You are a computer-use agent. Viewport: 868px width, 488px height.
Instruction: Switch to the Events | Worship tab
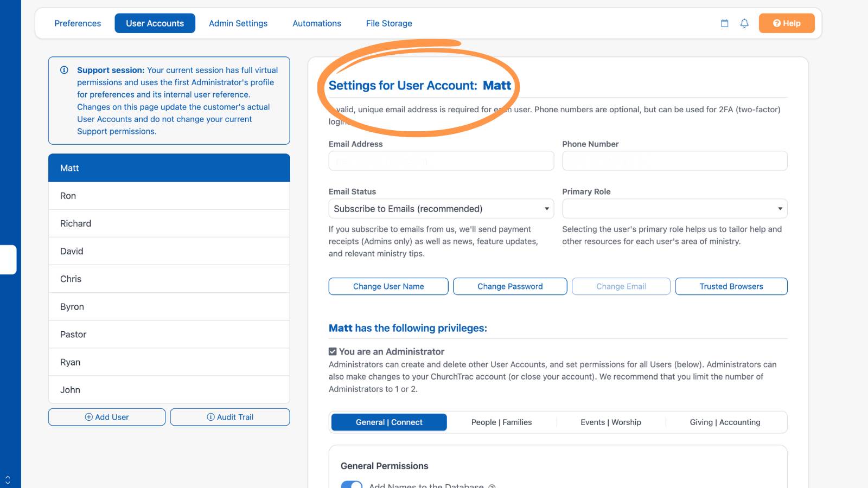[x=611, y=422]
